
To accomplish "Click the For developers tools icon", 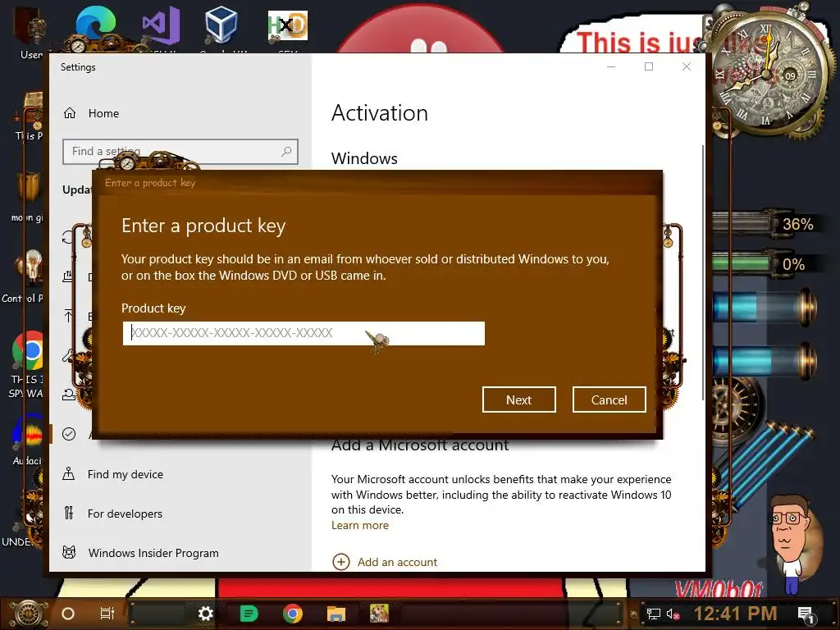I will click(x=69, y=514).
